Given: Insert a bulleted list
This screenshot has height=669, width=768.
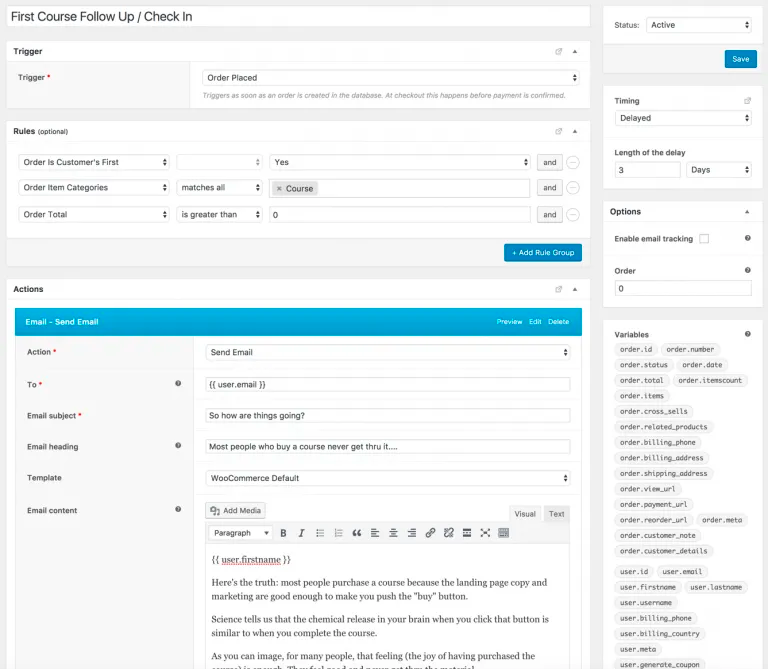Looking at the screenshot, I should [x=320, y=533].
